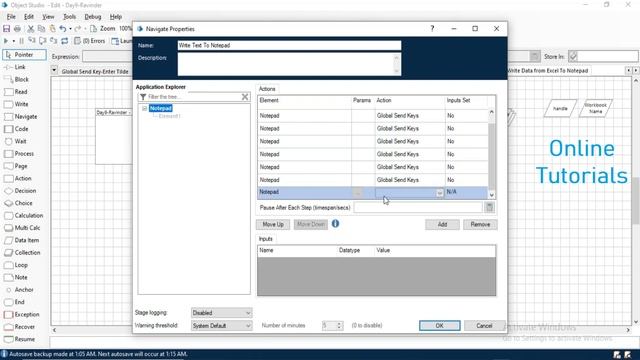The height and width of the screenshot is (360, 640).
Task: Select the Decision stage tool
Action: tap(20, 191)
